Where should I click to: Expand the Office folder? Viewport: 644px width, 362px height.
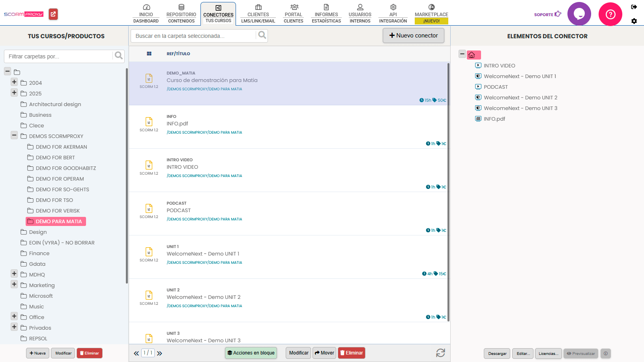pos(14,316)
